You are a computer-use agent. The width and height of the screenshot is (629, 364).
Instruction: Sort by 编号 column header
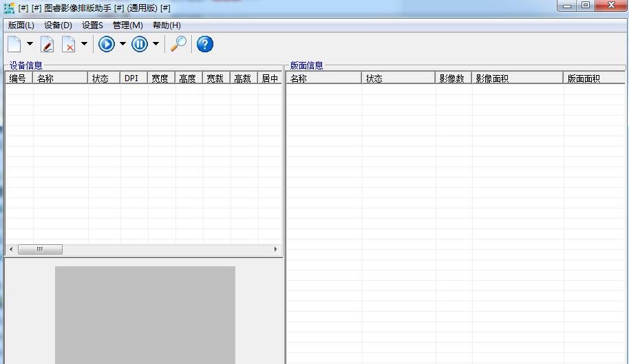click(19, 78)
